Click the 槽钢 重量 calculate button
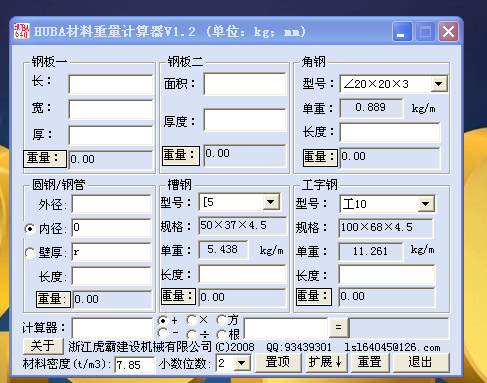This screenshot has width=487, height=383. point(178,296)
